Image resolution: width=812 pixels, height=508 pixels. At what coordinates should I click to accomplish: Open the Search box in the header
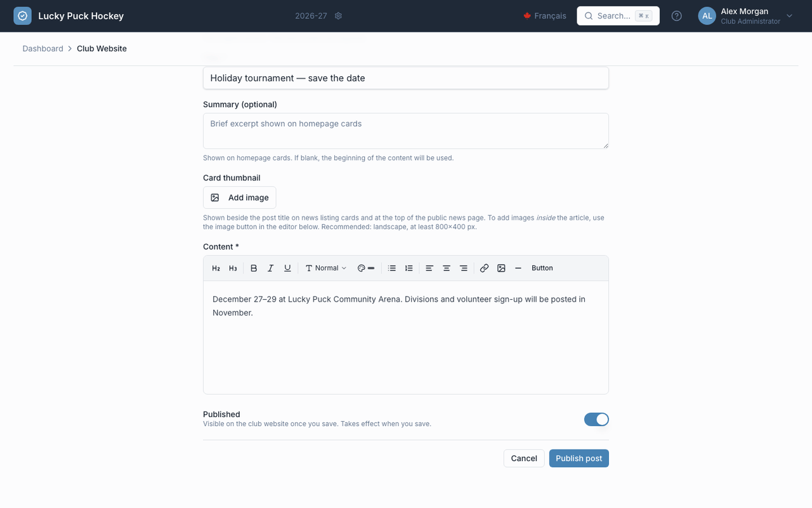pyautogui.click(x=618, y=16)
